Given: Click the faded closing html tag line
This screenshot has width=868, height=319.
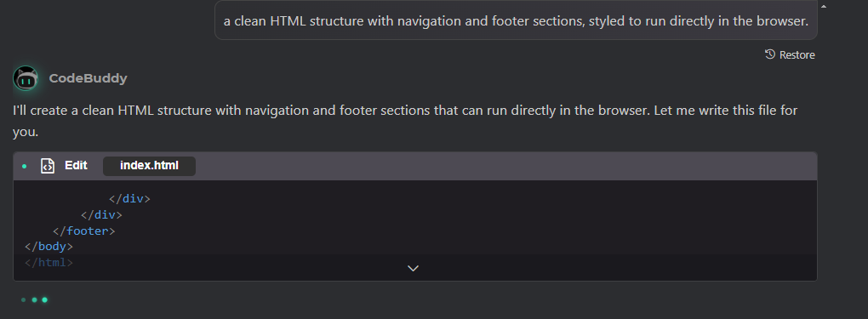Looking at the screenshot, I should (49, 262).
